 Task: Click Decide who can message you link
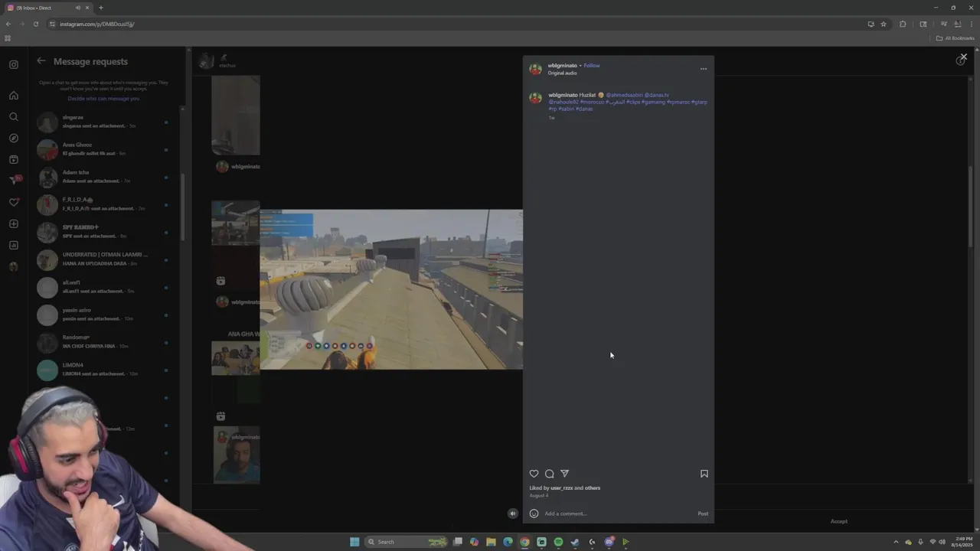tap(103, 99)
